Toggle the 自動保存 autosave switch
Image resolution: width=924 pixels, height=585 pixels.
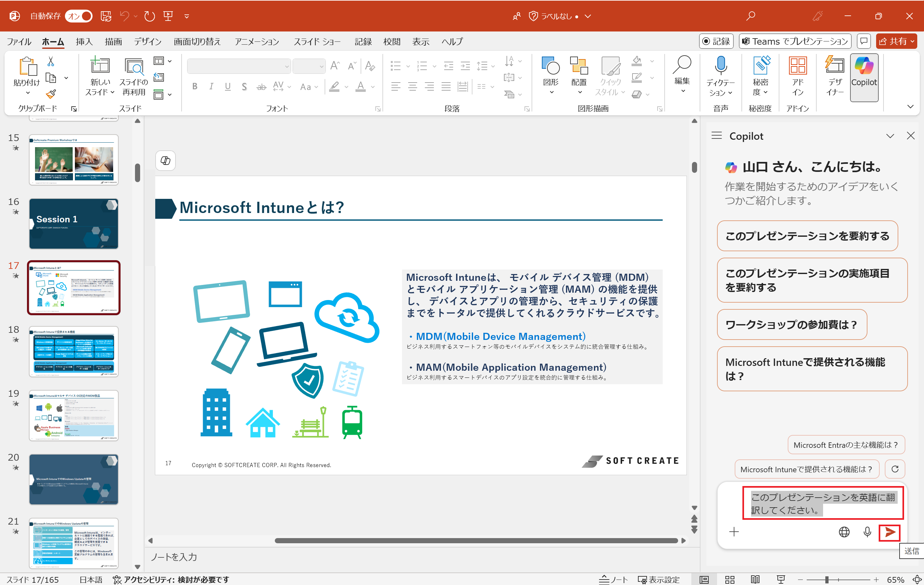coord(79,16)
